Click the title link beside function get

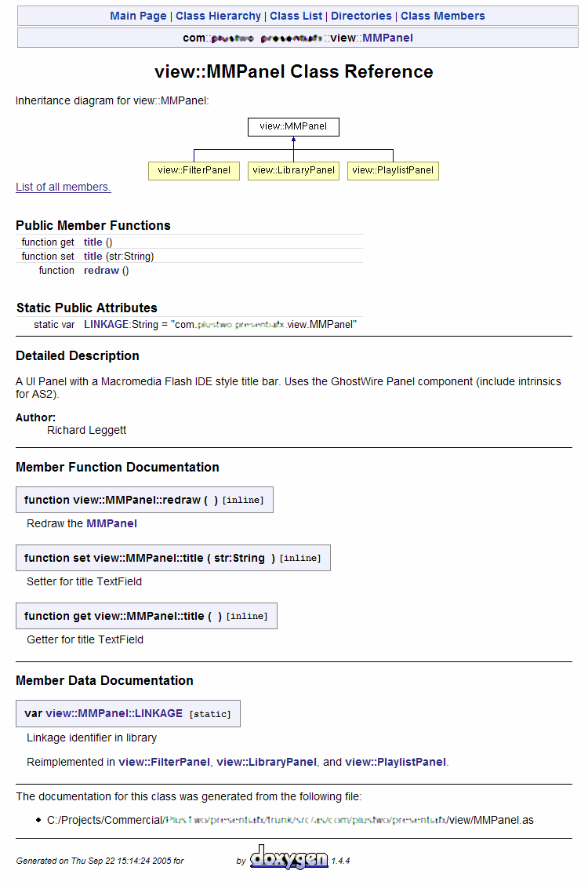(x=93, y=242)
